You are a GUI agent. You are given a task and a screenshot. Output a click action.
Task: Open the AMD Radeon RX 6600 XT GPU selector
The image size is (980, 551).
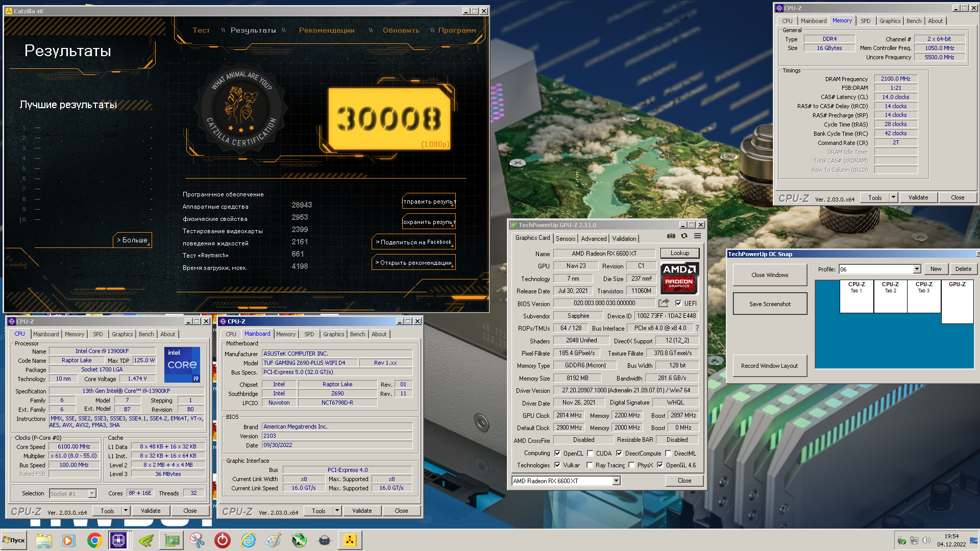coord(566,481)
